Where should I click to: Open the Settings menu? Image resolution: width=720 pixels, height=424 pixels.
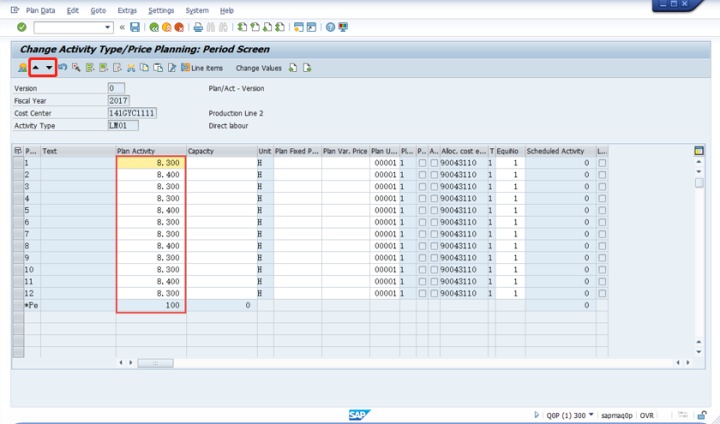pos(161,10)
